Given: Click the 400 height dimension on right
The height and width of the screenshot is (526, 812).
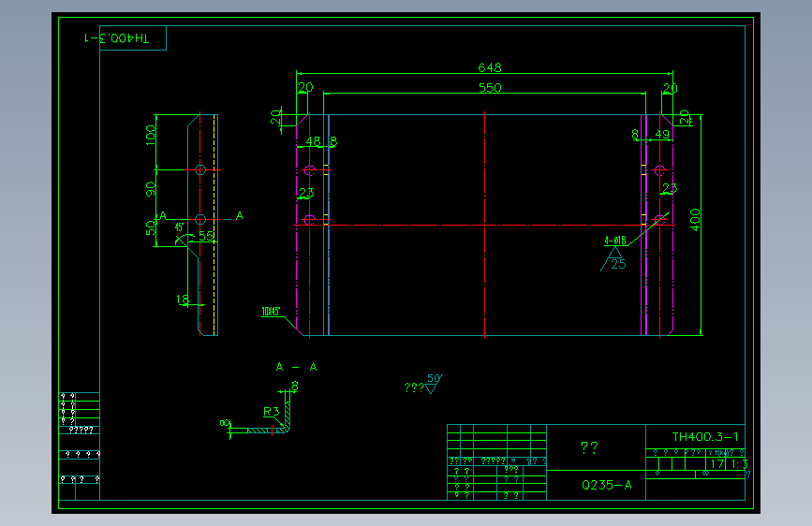Looking at the screenshot, I should (x=695, y=220).
